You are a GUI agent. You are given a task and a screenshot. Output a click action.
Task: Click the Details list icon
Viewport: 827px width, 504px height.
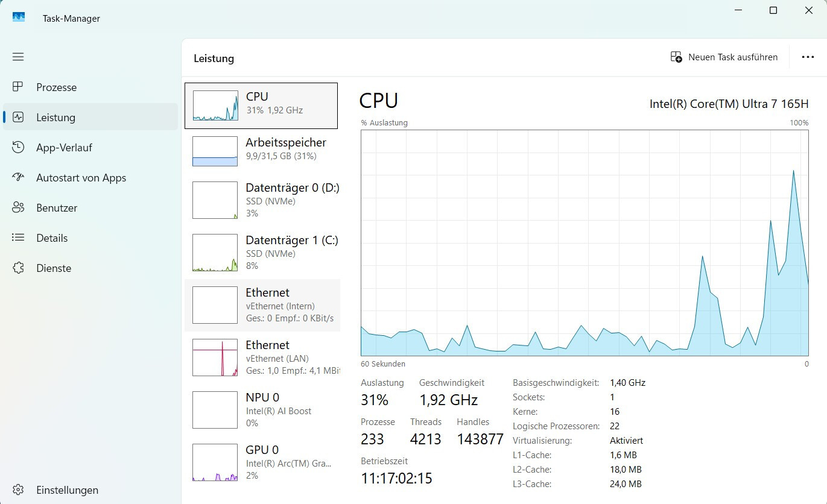click(18, 238)
